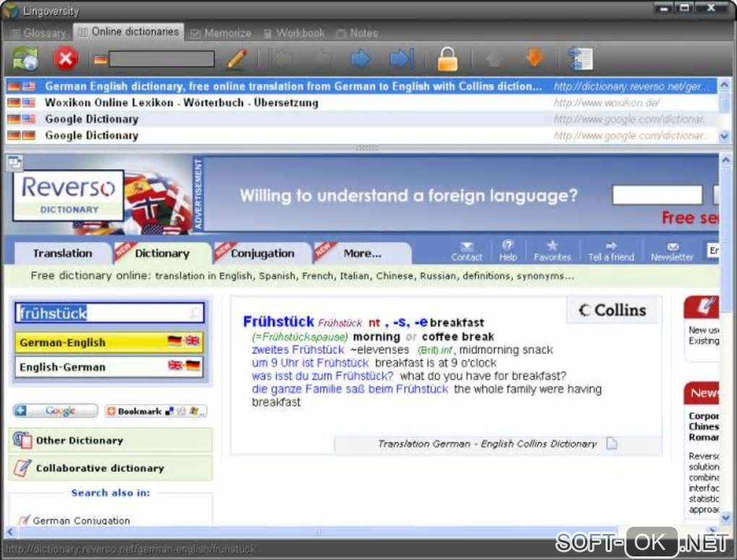The width and height of the screenshot is (737, 560).
Task: Click the Lingoversity app icon in title bar
Action: coord(10,10)
